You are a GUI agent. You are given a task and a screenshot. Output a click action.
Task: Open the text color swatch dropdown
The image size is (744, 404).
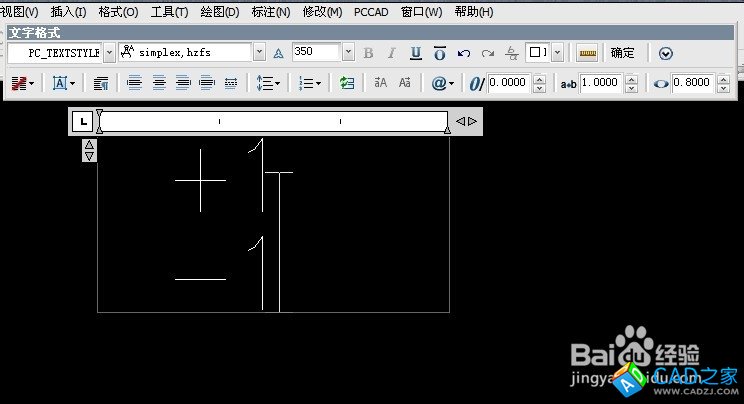pyautogui.click(x=557, y=53)
